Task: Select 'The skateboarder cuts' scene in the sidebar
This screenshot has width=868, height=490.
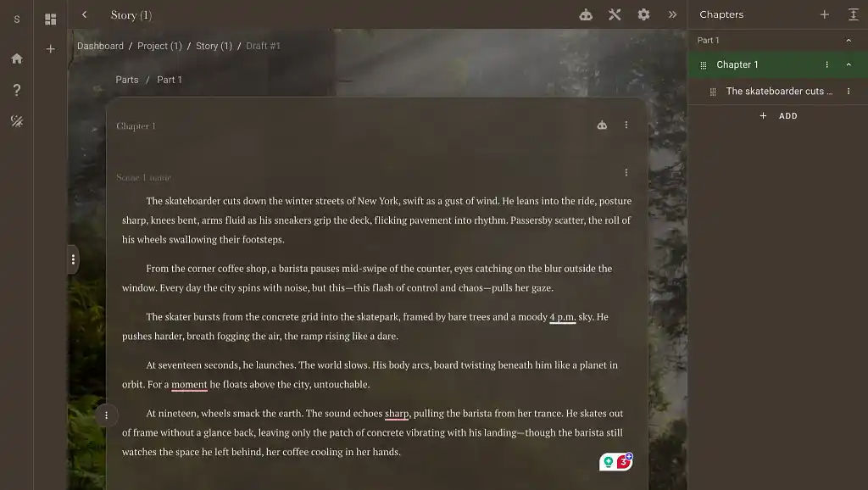Action: (778, 91)
